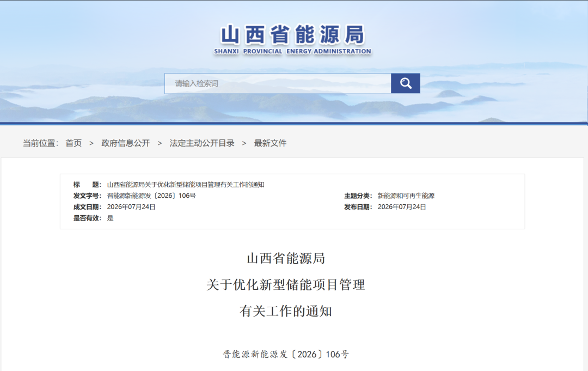
Task: Click heading line 关于优化新型储能项目管理
Action: click(286, 285)
